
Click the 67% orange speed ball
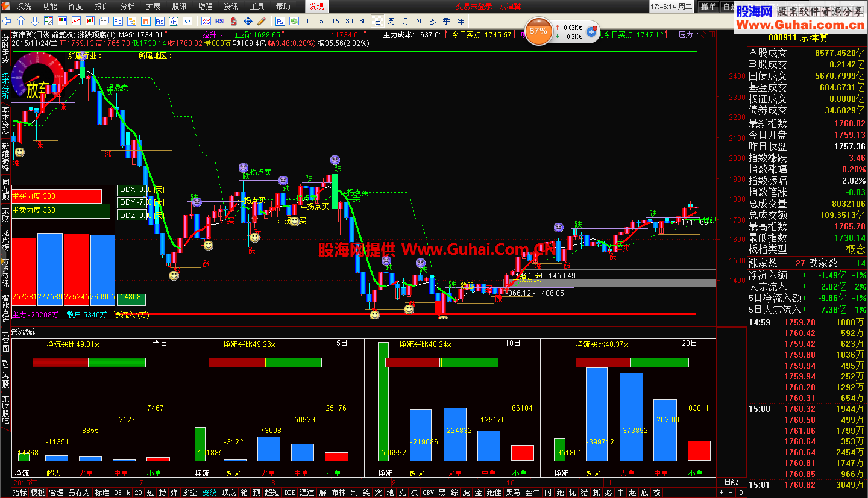538,31
